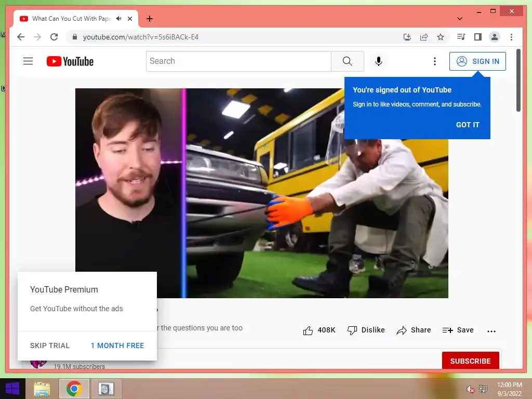532x399 pixels.
Task: Dismiss the tooltip with GOT IT
Action: tap(468, 125)
